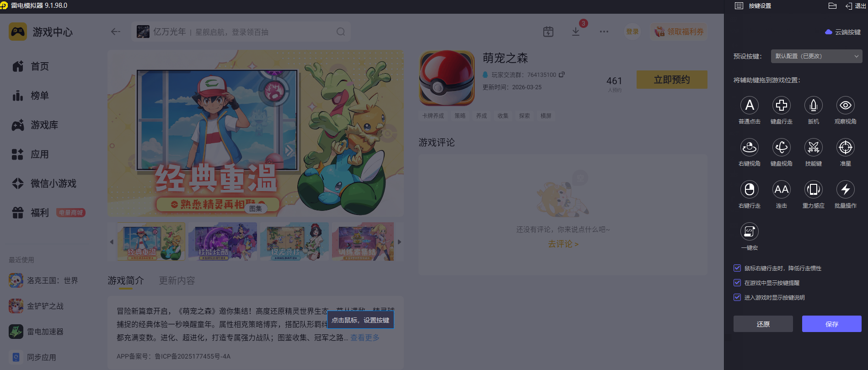Open the three-dot more options menu

click(604, 32)
